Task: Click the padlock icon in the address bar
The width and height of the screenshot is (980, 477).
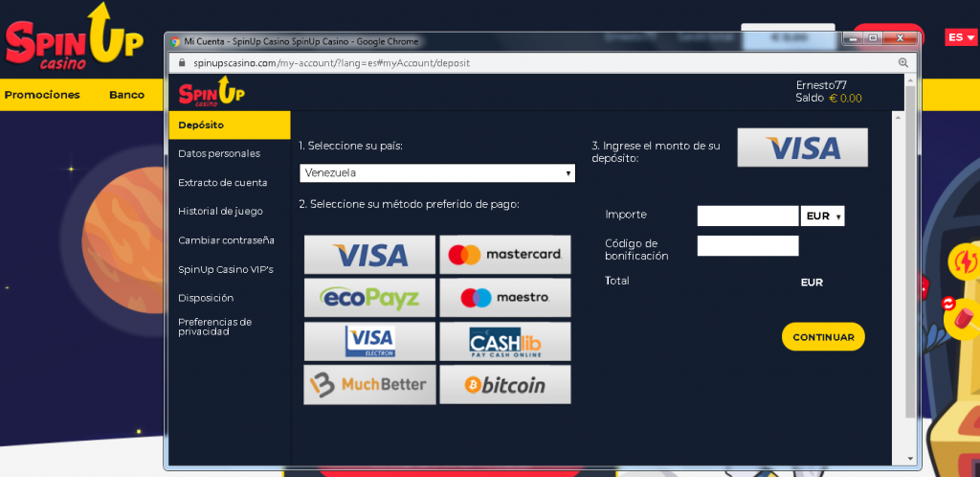Action: [x=183, y=62]
